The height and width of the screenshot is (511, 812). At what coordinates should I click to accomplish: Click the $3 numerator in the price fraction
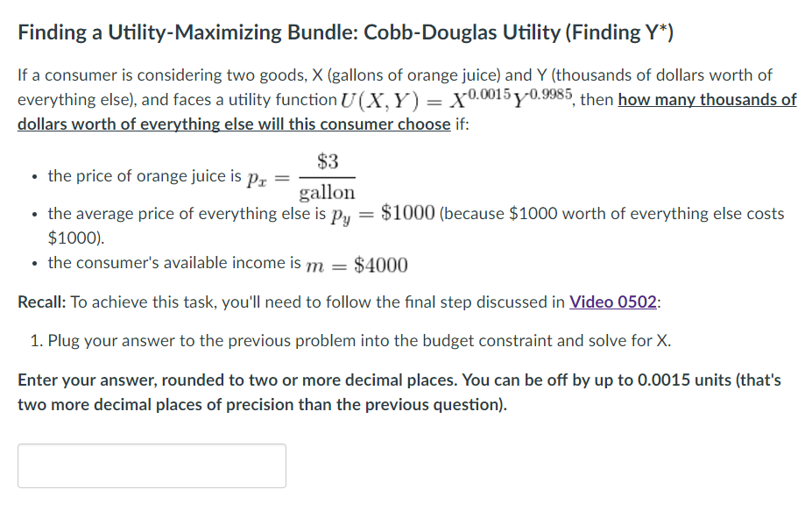328,161
